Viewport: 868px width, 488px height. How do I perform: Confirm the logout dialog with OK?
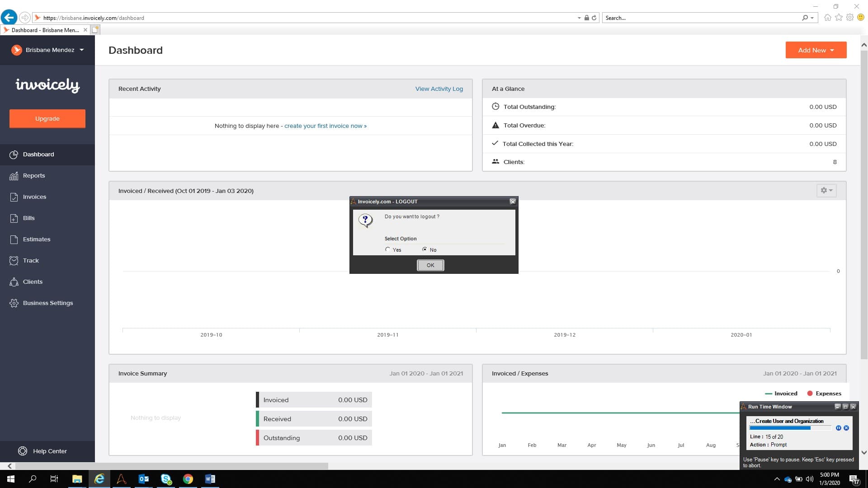(430, 265)
